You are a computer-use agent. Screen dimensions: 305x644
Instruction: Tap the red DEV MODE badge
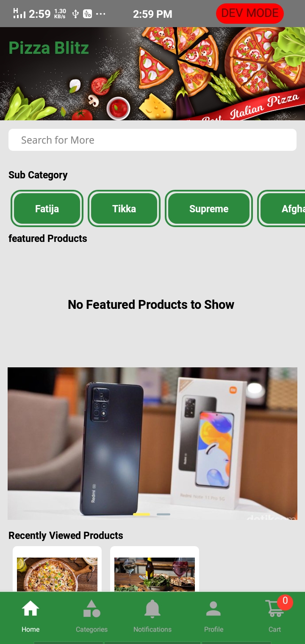[250, 13]
